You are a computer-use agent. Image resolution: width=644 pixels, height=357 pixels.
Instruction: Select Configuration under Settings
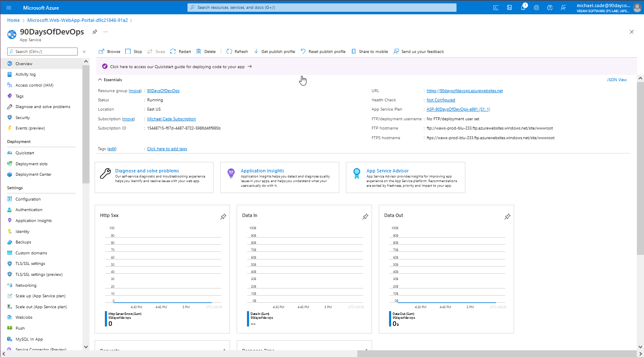[28, 199]
